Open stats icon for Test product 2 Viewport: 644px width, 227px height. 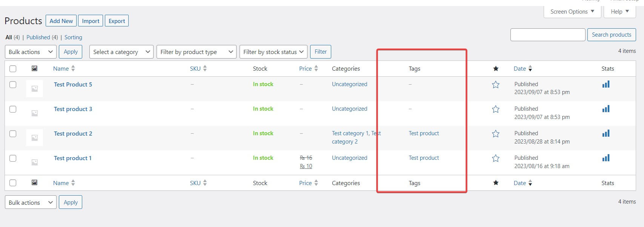coord(606,133)
